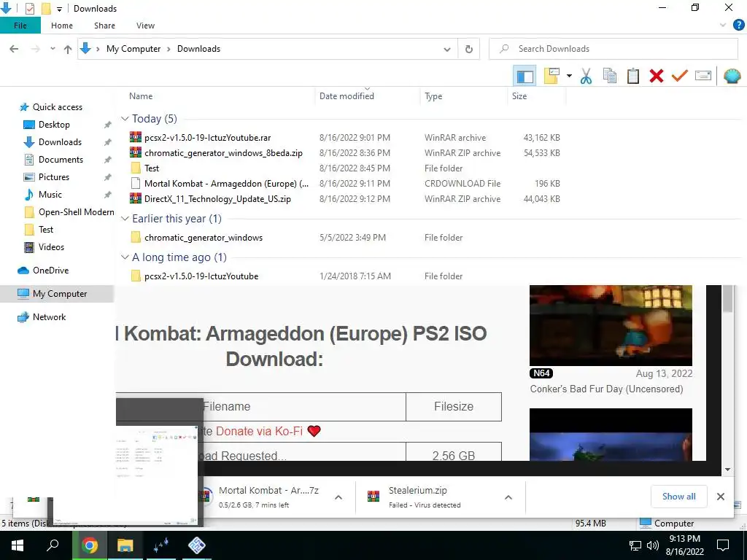
Task: Sort by the Name column header
Action: click(x=141, y=96)
